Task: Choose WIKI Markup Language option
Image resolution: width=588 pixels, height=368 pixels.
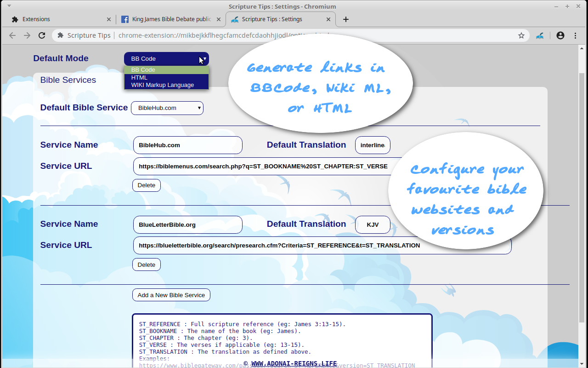Action: [166, 85]
